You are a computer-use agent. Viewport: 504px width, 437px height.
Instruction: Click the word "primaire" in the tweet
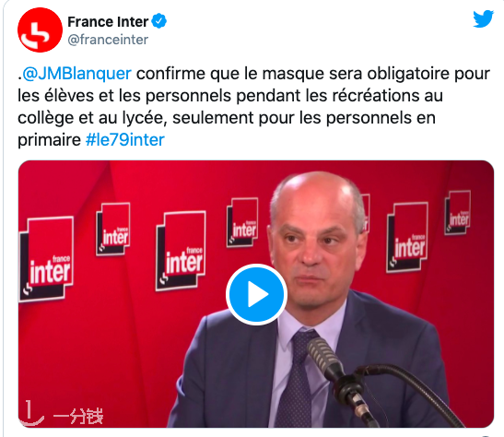tap(49, 140)
